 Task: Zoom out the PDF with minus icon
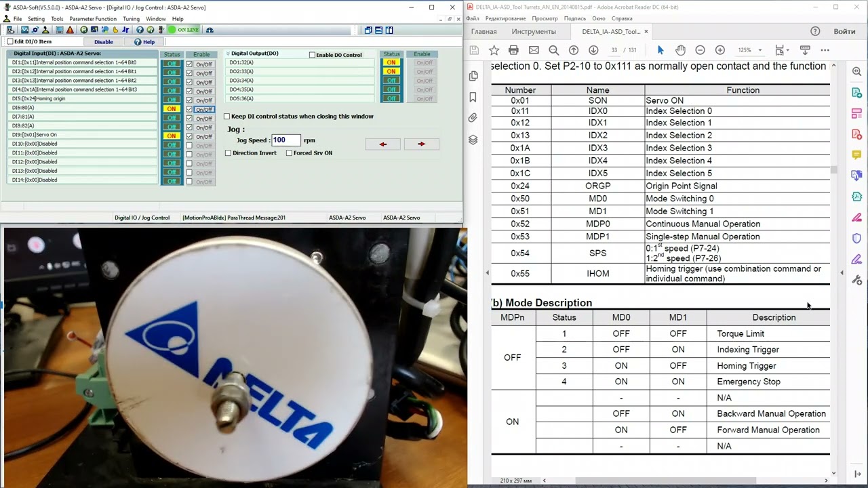pos(700,50)
